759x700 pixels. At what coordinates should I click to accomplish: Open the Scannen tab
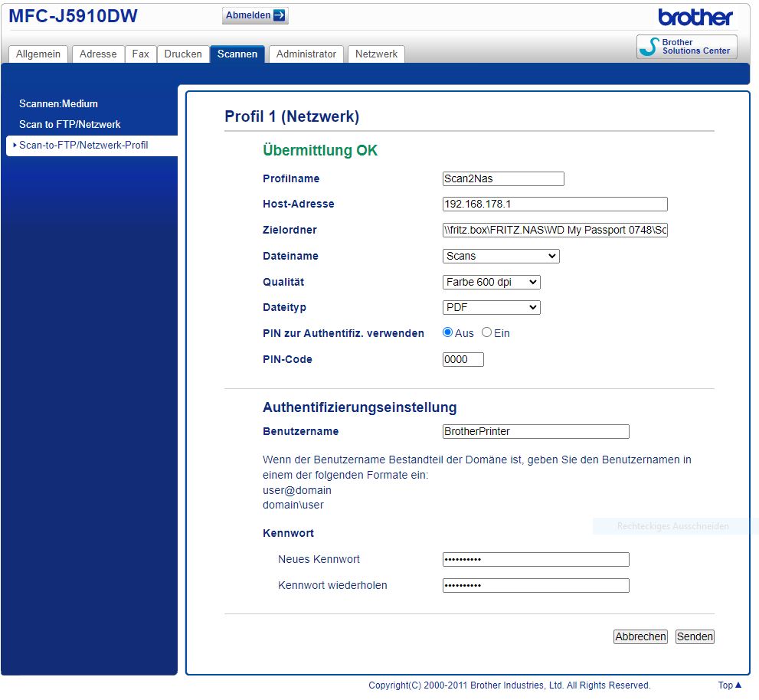[237, 54]
